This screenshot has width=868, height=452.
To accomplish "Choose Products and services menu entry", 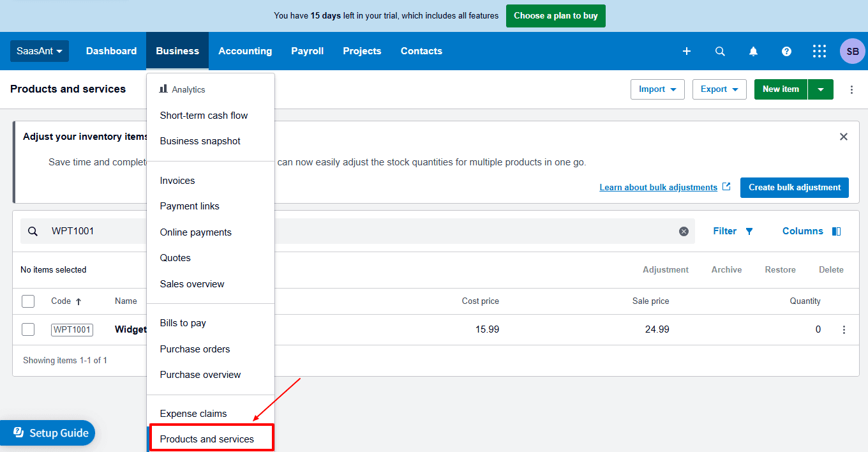I will [x=207, y=439].
